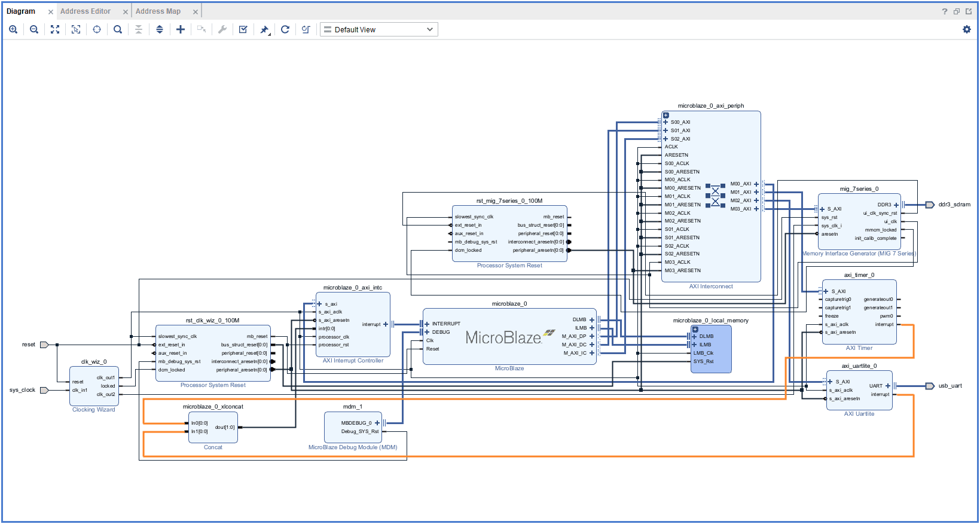Select the Clocking Wizard block label

[x=93, y=410]
